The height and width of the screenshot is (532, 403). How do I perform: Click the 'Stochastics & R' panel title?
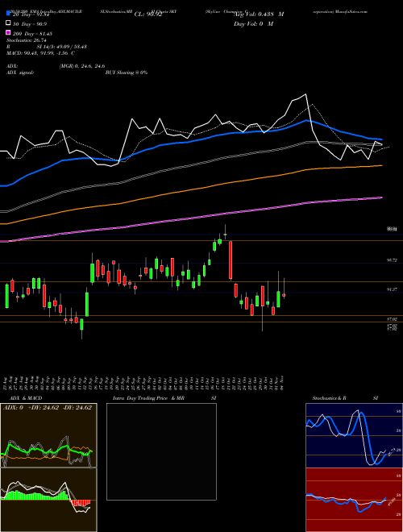point(330,398)
